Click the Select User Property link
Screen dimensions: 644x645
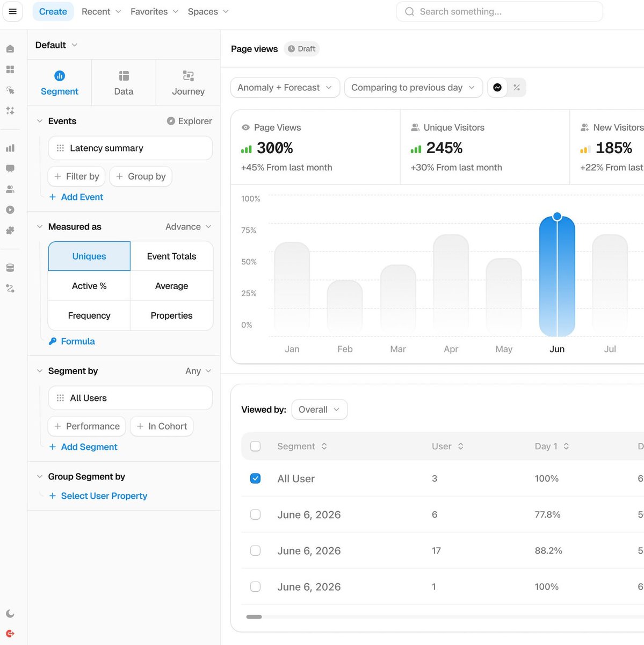click(98, 496)
